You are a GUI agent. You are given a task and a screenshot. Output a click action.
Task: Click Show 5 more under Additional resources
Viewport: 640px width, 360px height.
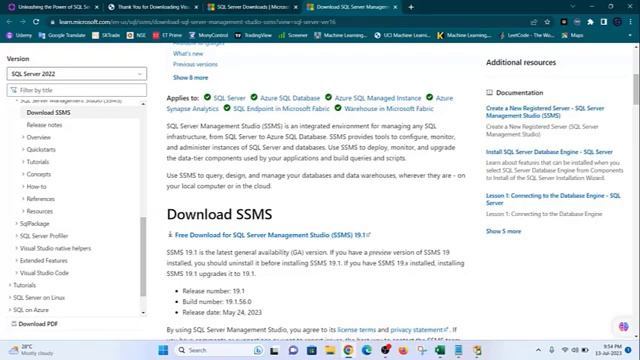[503, 231]
